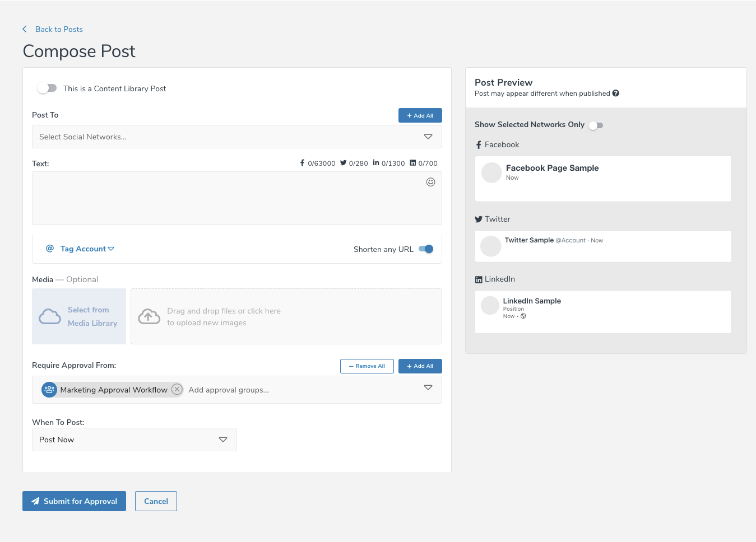
Task: Open the emoji picker smiley icon
Action: [430, 182]
